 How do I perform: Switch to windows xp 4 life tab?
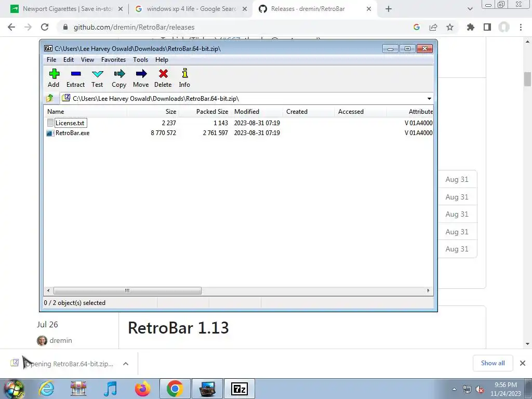point(191,9)
